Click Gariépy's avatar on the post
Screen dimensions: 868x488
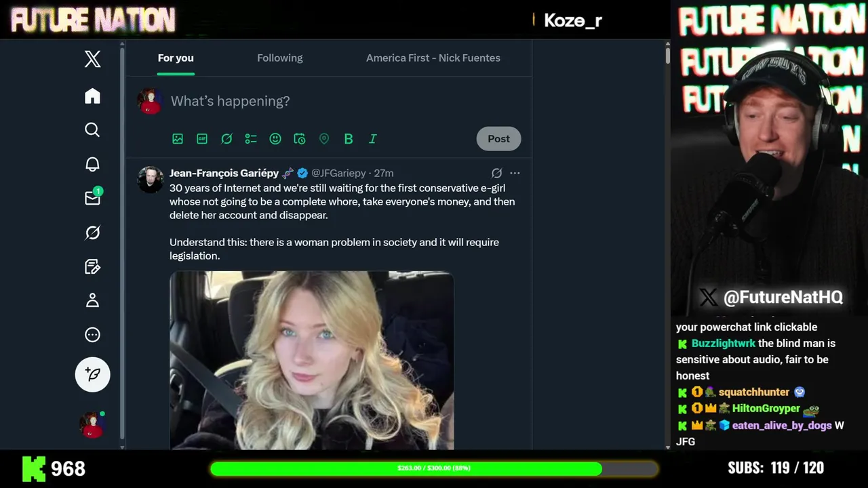[150, 180]
